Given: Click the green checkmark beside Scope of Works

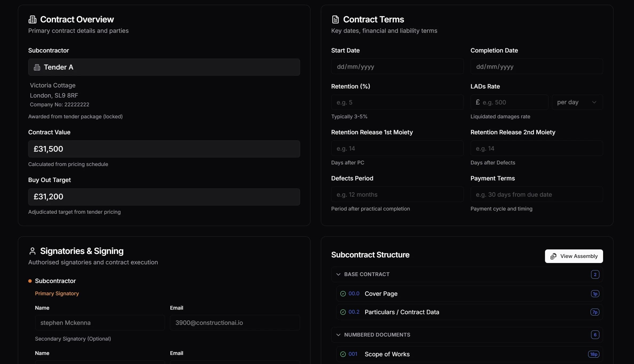Looking at the screenshot, I should point(343,354).
